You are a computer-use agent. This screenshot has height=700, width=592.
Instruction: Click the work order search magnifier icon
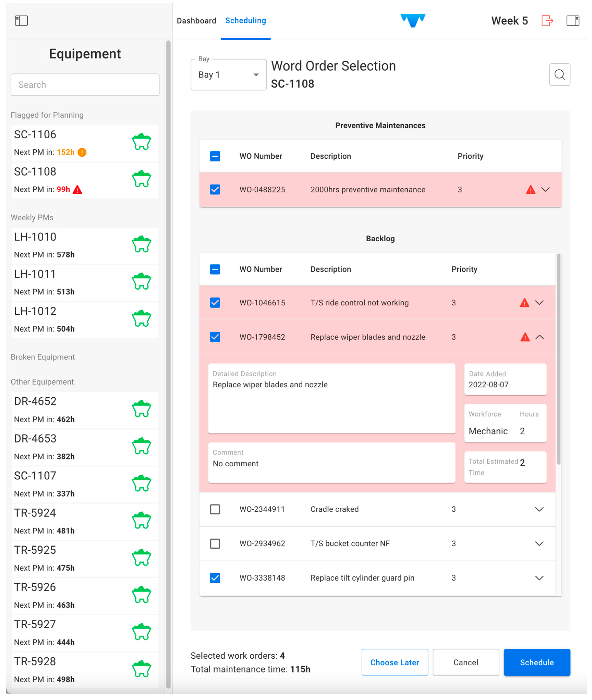559,75
